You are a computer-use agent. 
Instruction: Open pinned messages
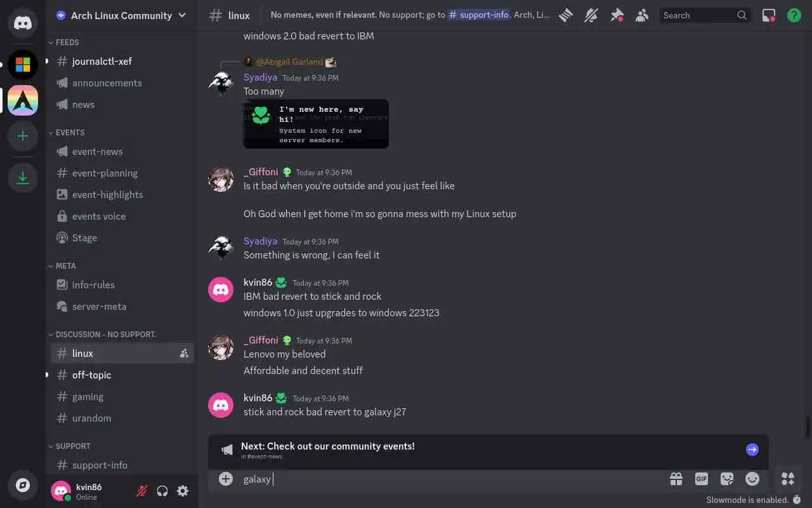617,15
